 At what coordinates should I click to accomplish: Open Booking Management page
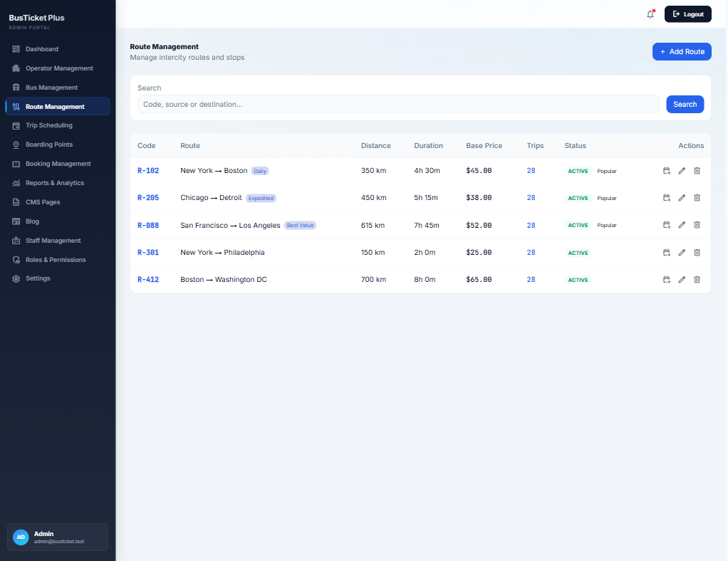pos(58,164)
